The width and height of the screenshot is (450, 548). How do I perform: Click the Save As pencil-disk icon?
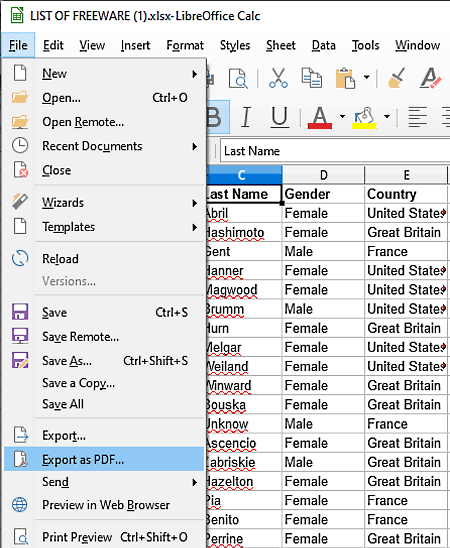20,360
